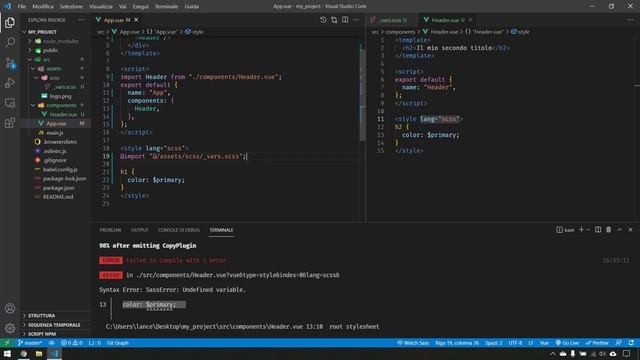The image size is (640, 360).
Task: Split the terminal panel
Action: [598, 230]
